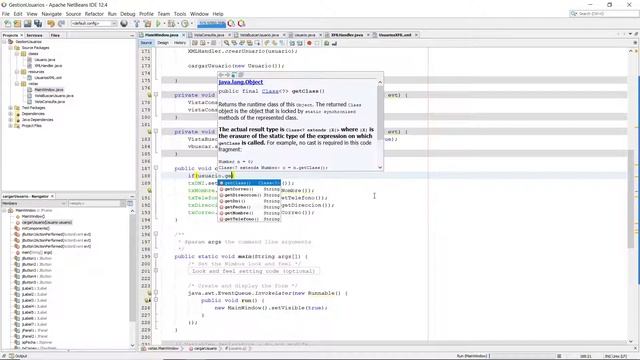Select Usuario.java in the Projects tree
Screen dimensions: 640x360
pyautogui.click(x=44, y=60)
